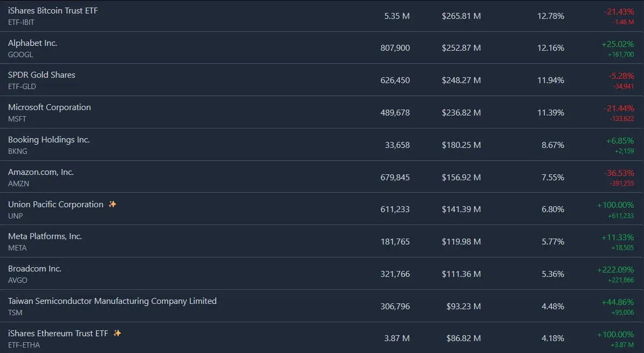Viewport: 644px width, 353px height.
Task: Click the $93.23 M Taiwan Semiconductor value
Action: [463, 306]
